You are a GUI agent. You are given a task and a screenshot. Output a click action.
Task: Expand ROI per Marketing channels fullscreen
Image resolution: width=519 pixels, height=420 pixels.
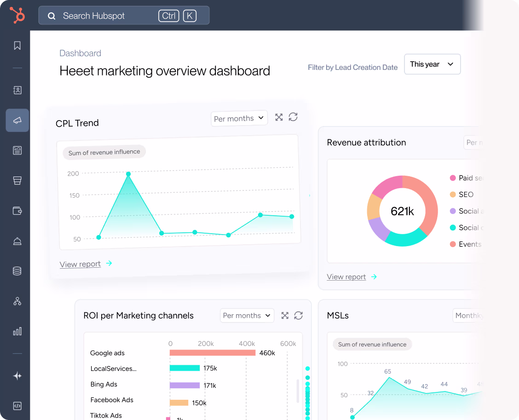[x=285, y=316]
